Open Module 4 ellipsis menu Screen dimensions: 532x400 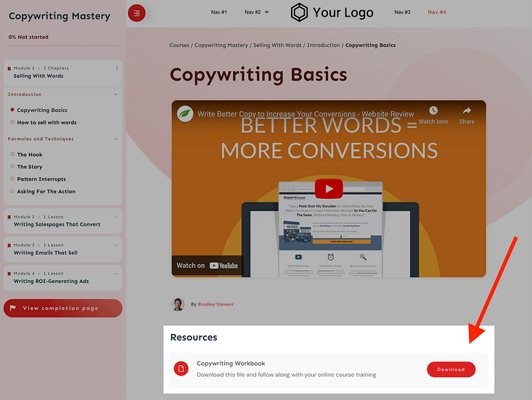(116, 274)
